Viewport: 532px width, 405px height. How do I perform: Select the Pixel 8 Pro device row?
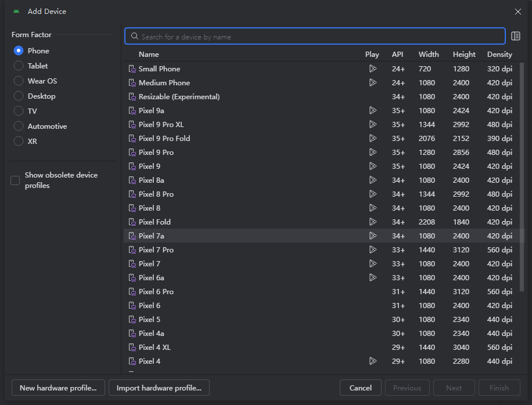[156, 194]
